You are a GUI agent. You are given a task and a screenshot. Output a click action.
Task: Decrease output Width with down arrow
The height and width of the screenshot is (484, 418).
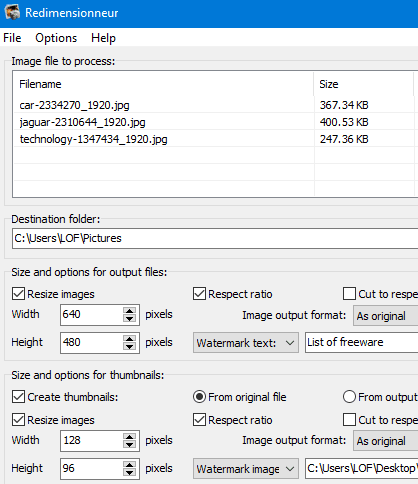[x=129, y=318]
